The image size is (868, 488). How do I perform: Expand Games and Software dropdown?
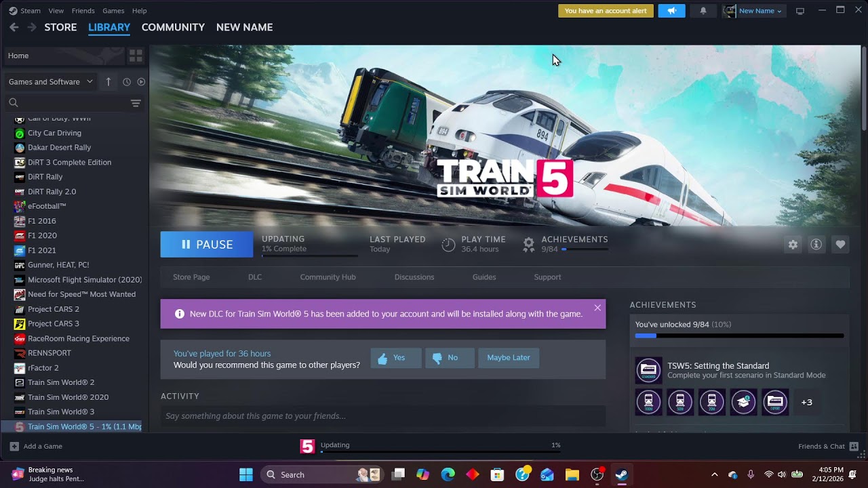pyautogui.click(x=51, y=82)
